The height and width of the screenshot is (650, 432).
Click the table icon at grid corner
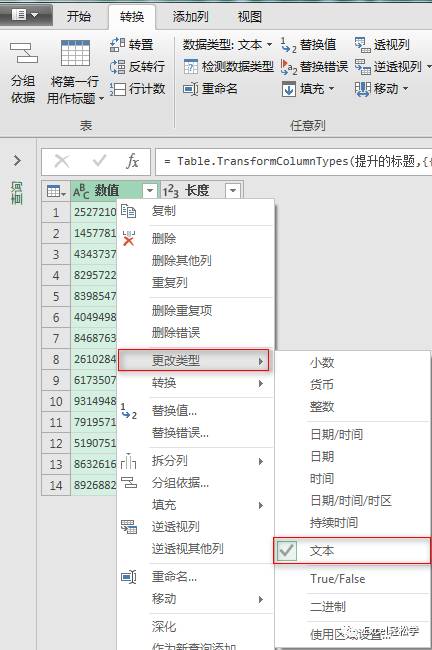click(x=56, y=191)
